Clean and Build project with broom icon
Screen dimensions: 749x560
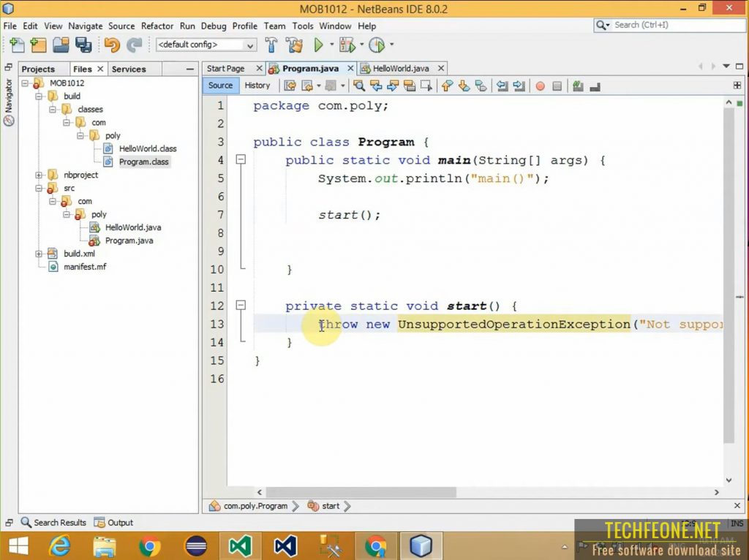click(x=294, y=45)
